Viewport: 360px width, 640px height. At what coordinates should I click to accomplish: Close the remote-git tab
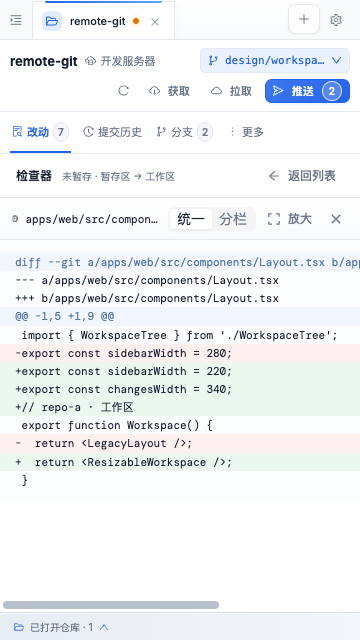pos(155,22)
